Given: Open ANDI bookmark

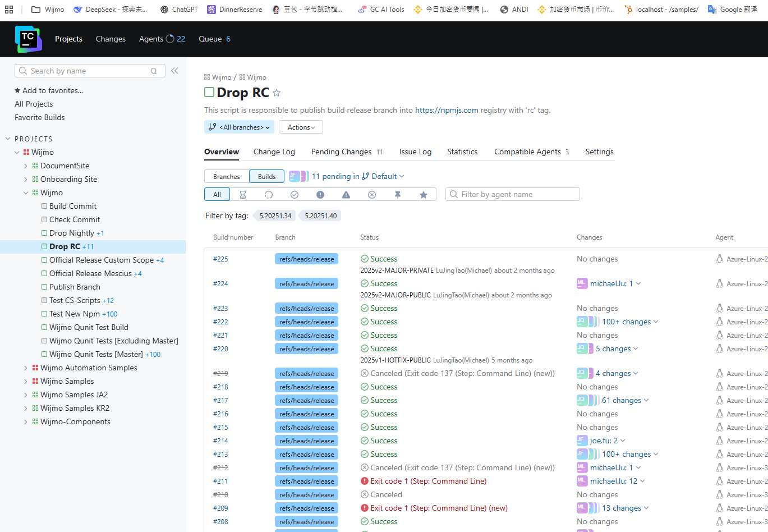Looking at the screenshot, I should coord(514,10).
